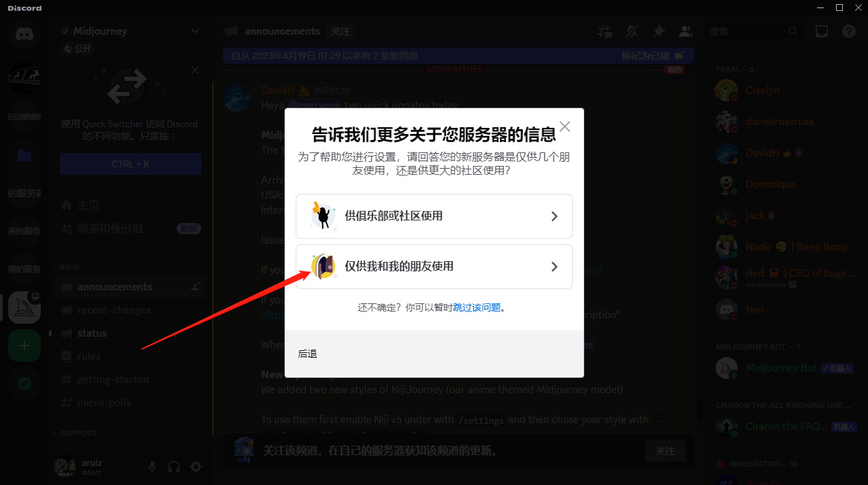Click invite icon beside announcements channel
868x485 pixels.
196,287
